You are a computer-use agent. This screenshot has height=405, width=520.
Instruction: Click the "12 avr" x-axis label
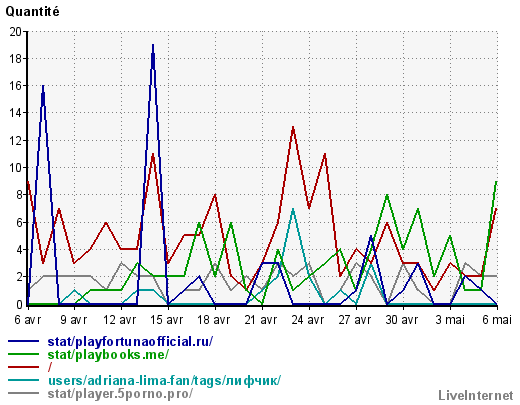click(x=120, y=320)
